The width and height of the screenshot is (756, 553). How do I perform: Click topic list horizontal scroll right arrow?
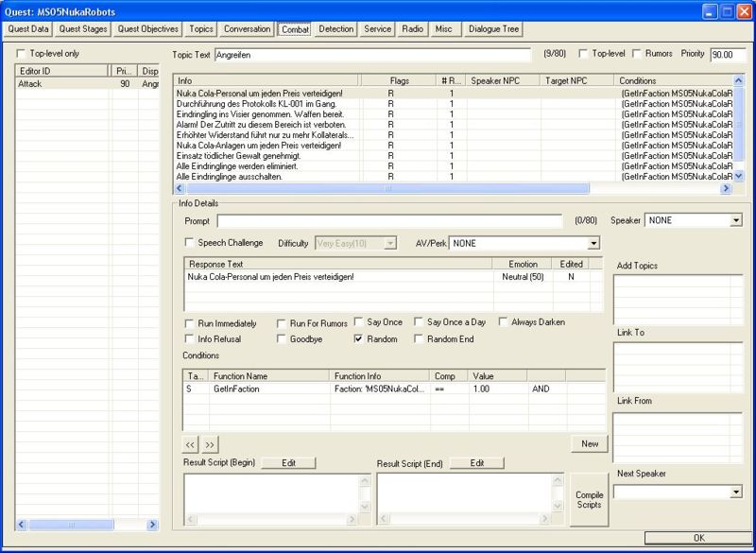click(152, 525)
